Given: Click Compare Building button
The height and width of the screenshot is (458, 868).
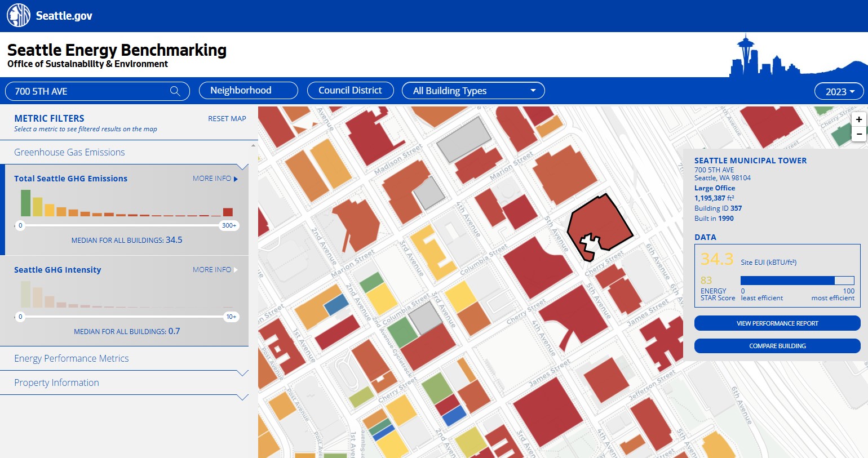Looking at the screenshot, I should (777, 346).
